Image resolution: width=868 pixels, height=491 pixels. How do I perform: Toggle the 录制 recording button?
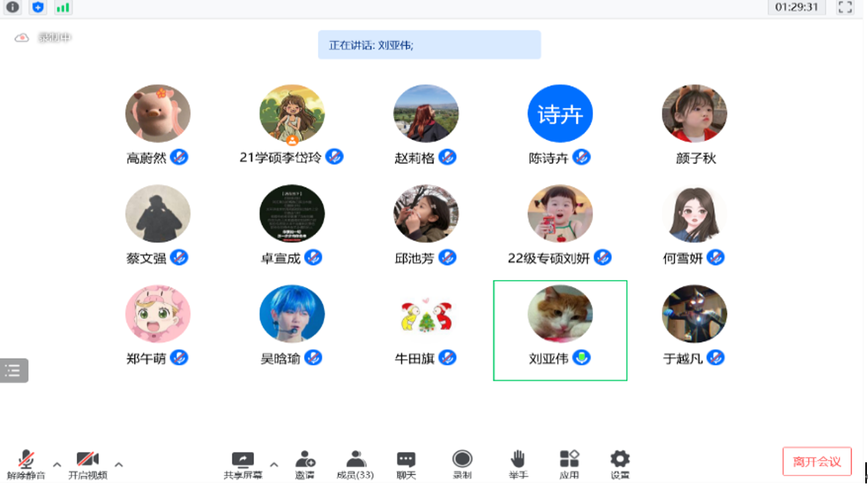click(x=462, y=464)
